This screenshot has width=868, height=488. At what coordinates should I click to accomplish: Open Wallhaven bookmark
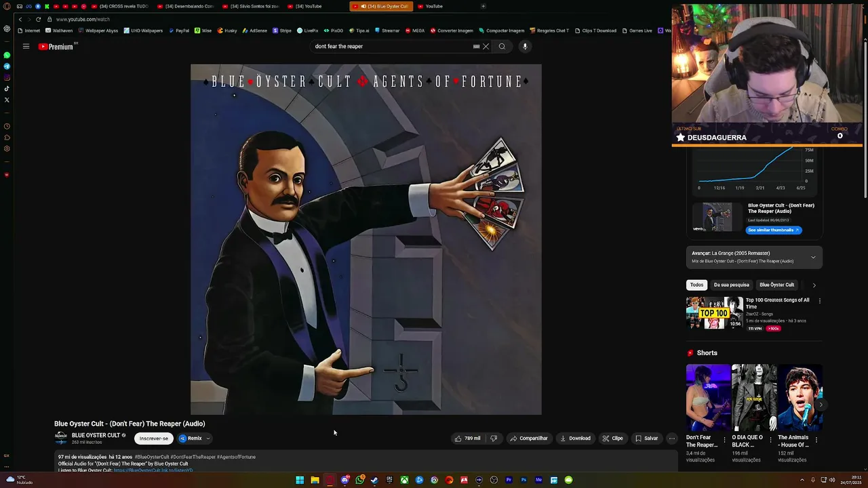click(59, 30)
